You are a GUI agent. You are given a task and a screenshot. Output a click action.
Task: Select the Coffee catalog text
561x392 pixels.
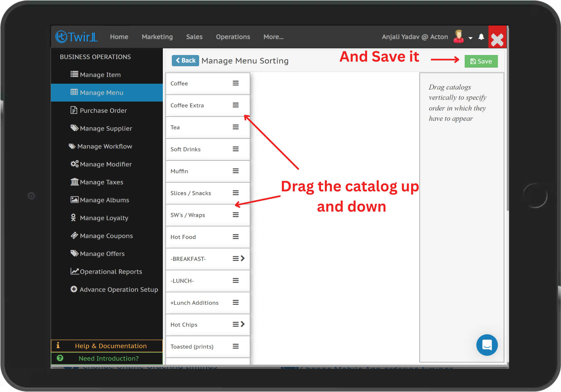179,83
